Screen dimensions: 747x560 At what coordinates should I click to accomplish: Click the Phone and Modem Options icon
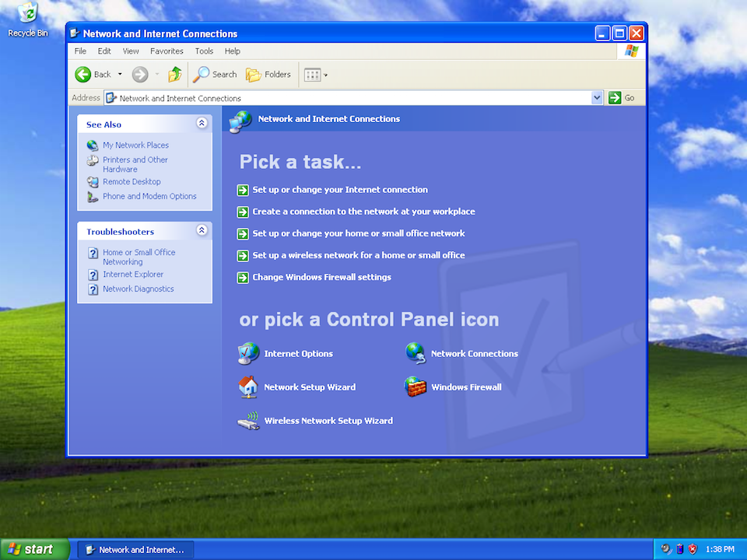[93, 196]
